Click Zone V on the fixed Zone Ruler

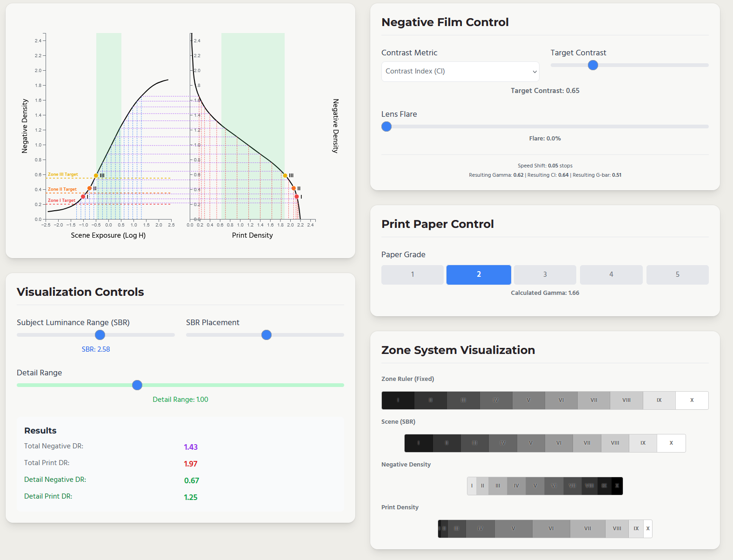coord(528,400)
